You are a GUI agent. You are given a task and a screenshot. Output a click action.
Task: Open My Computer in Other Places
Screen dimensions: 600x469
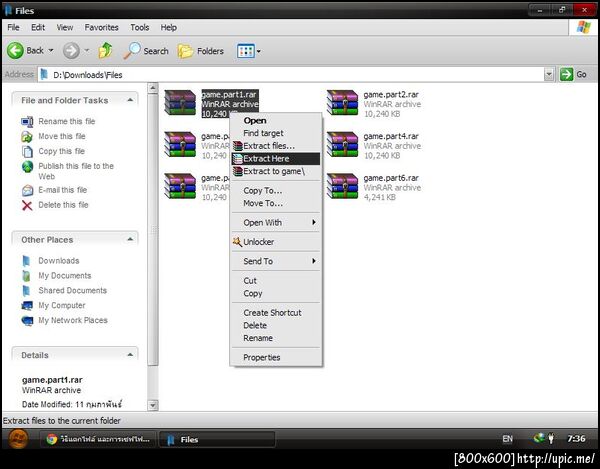click(62, 305)
